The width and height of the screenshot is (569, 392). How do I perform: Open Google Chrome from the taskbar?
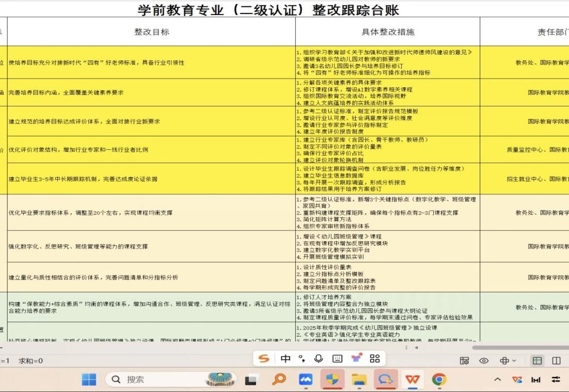pos(439,380)
